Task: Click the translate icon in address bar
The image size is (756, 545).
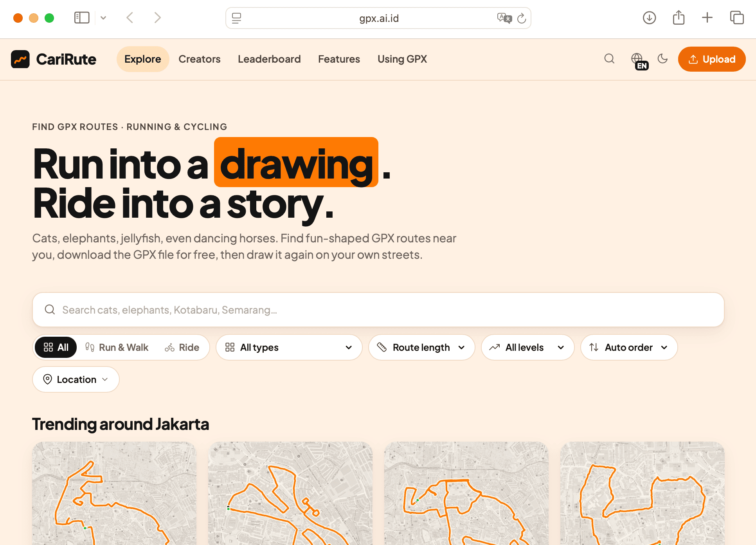Action: [504, 18]
